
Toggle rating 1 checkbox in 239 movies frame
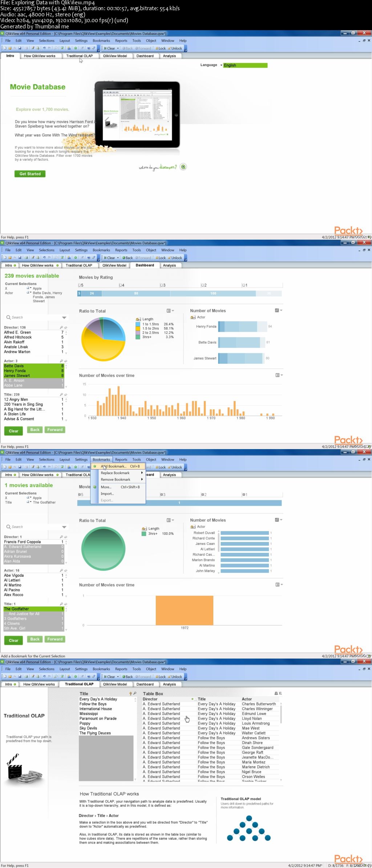pos(244,285)
